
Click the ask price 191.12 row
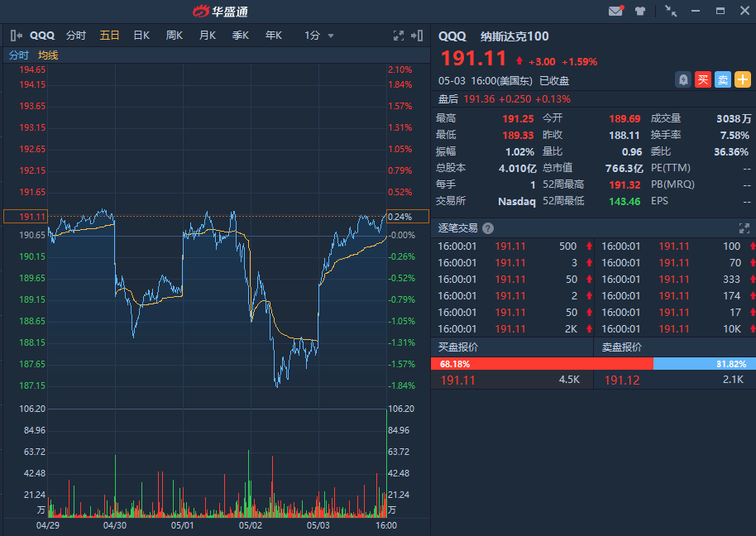675,380
